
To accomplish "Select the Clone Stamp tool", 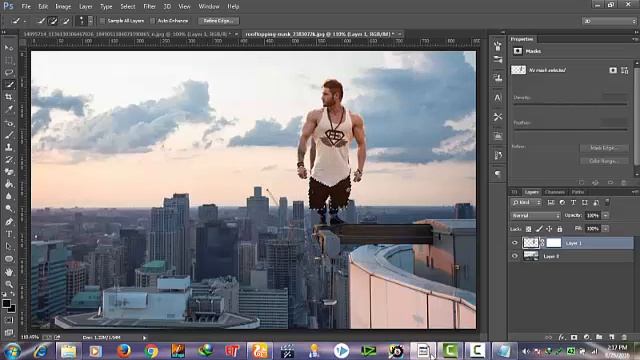I will (9, 147).
